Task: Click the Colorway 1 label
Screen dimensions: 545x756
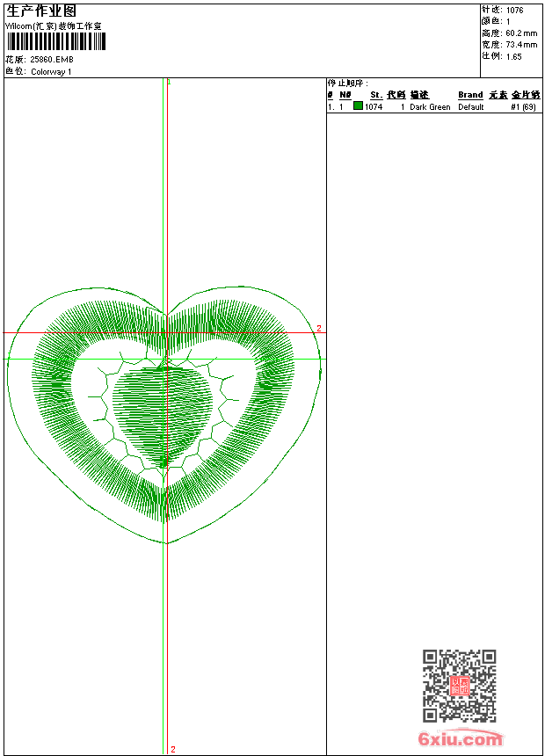Action: [51, 72]
